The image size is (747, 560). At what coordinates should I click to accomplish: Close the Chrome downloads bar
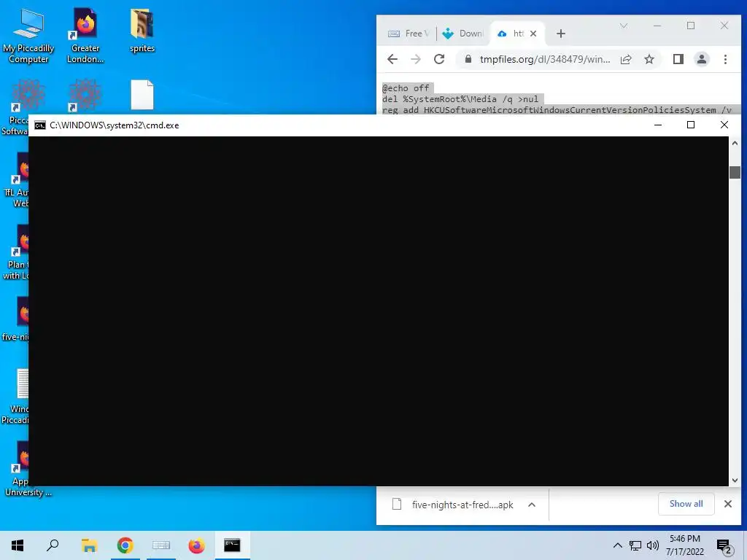tap(728, 504)
